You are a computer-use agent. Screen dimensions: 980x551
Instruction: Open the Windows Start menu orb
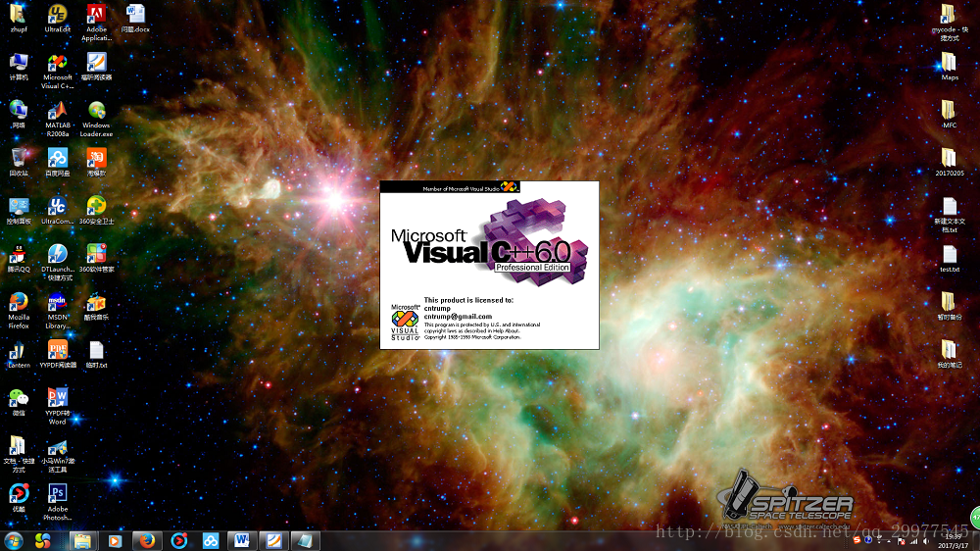tap(13, 540)
